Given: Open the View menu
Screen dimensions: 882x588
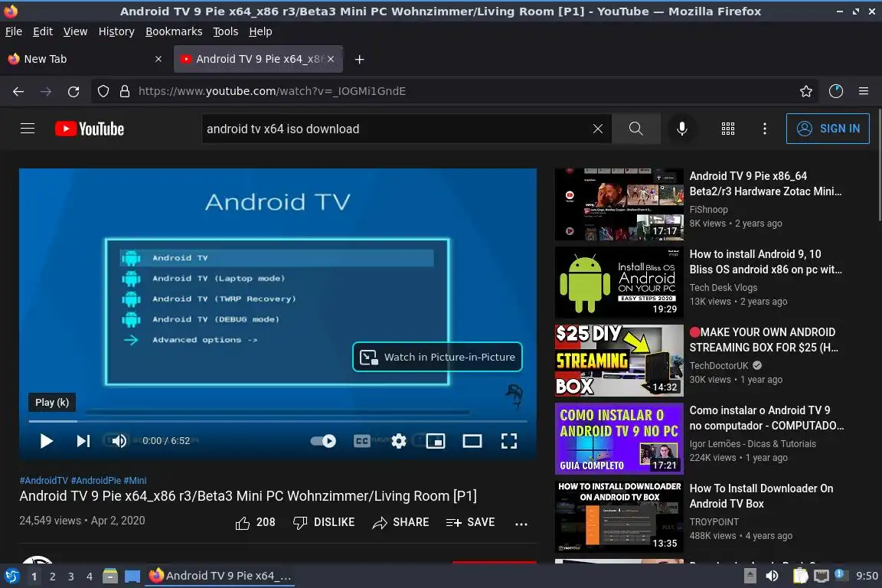Looking at the screenshot, I should click(x=75, y=31).
